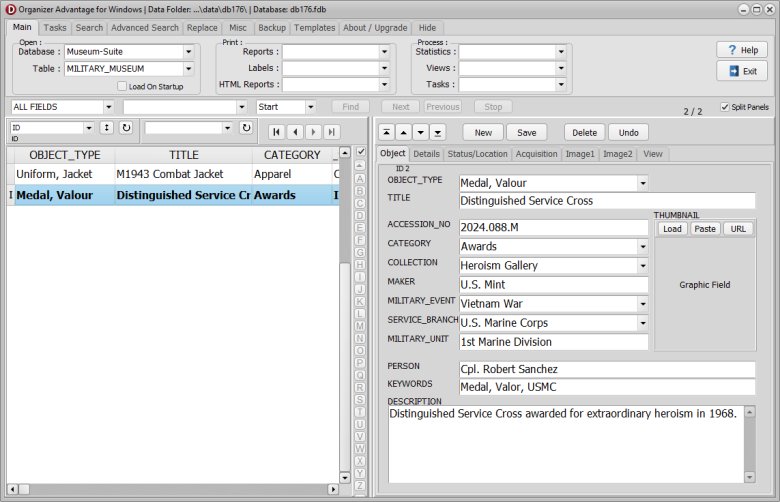The image size is (780, 502).
Task: Click into the PERSON text field
Action: tap(606, 370)
